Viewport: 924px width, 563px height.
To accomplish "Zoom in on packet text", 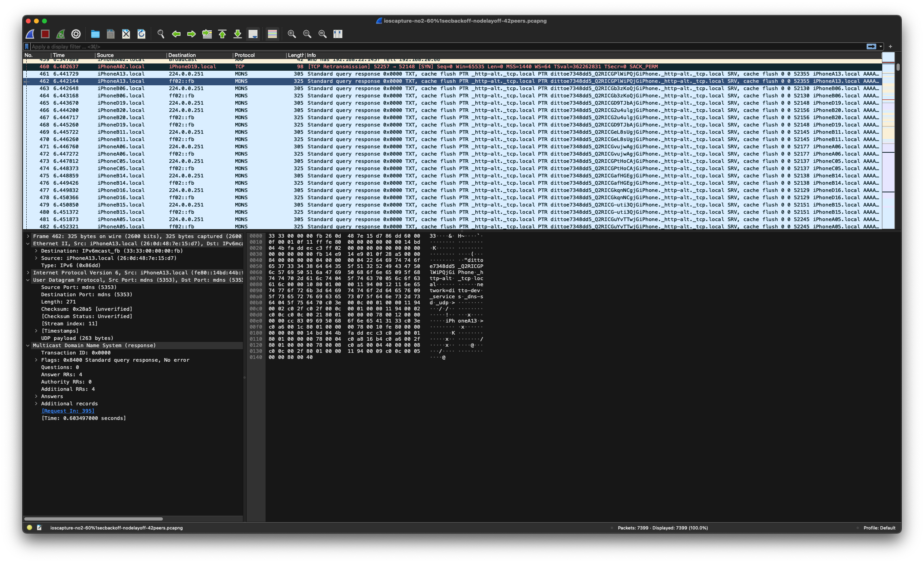I will 292,34.
